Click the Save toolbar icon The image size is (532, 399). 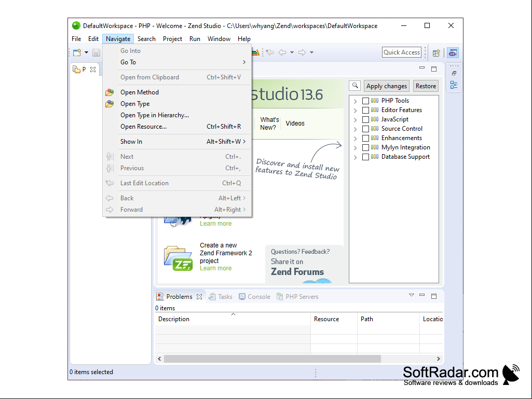point(97,52)
